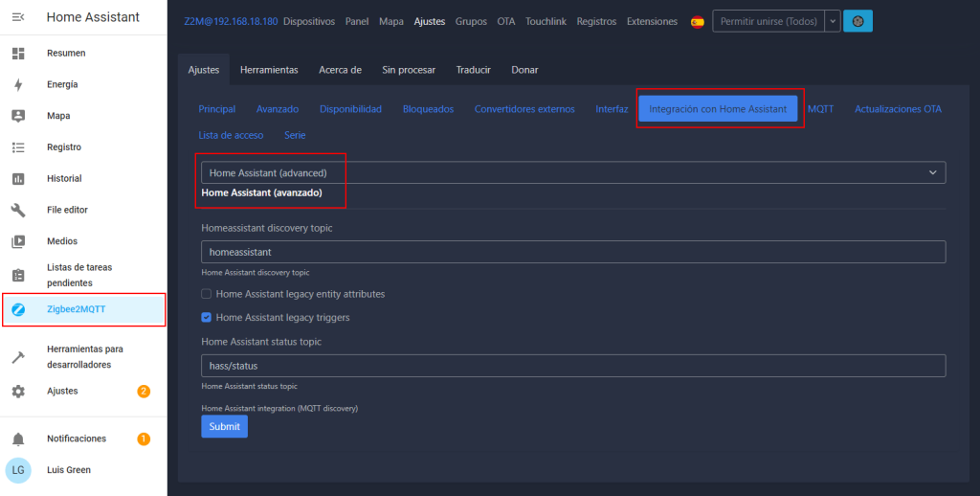Click the blue theme toggle button
980x496 pixels.
pyautogui.click(x=857, y=21)
